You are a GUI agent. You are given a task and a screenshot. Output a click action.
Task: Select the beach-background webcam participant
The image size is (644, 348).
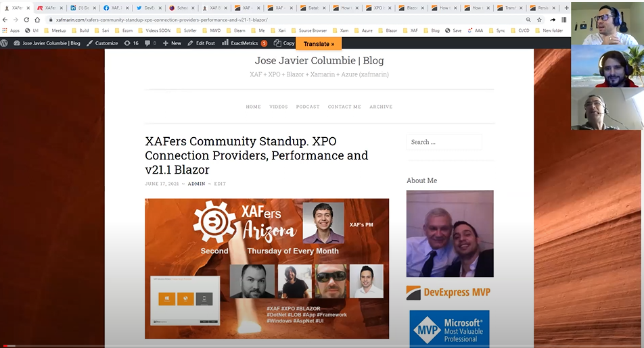click(607, 66)
